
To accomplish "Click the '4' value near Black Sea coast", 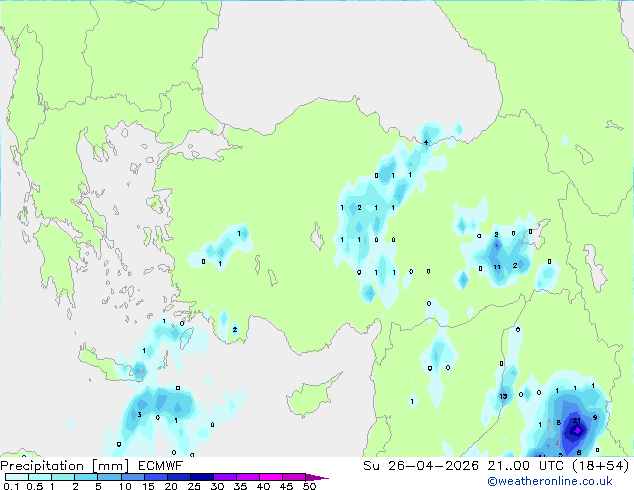I will pyautogui.click(x=426, y=142).
